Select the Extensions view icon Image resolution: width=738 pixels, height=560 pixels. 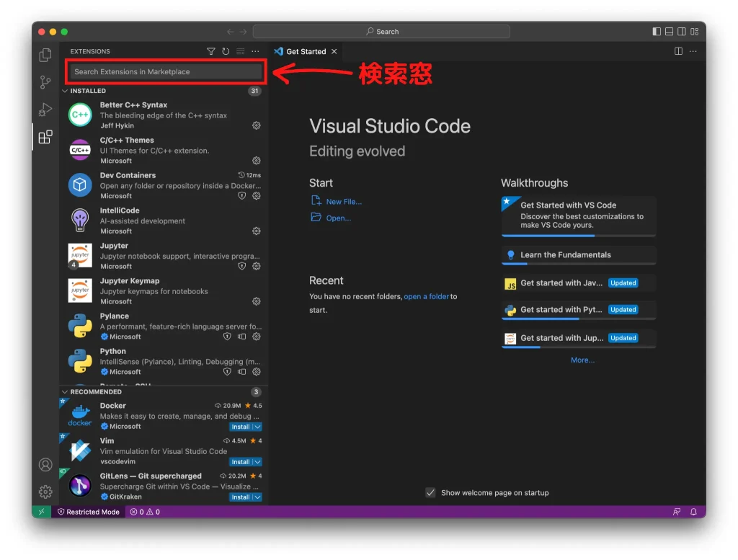click(x=45, y=137)
